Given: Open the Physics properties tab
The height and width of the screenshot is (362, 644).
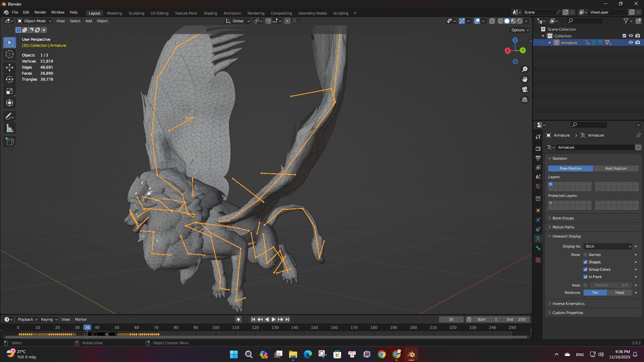Looking at the screenshot, I should [538, 220].
